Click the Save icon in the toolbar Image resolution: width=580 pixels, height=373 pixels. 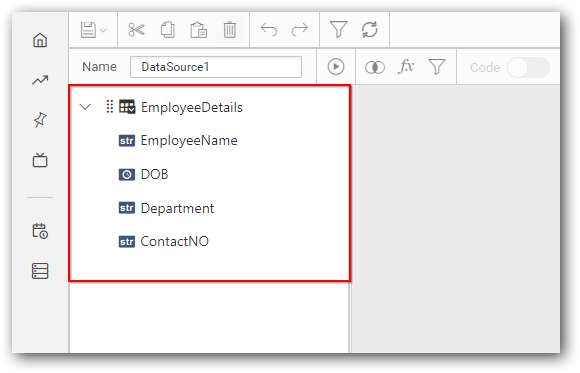click(88, 30)
